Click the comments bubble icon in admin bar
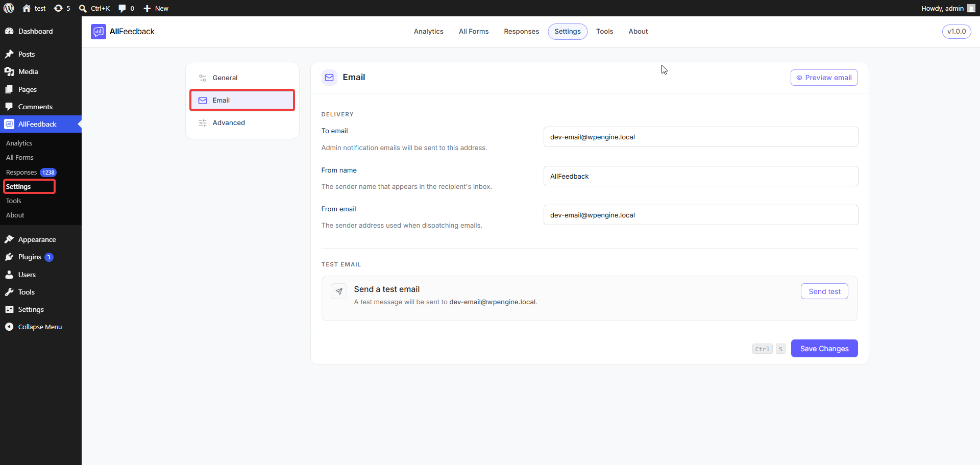 122,8
